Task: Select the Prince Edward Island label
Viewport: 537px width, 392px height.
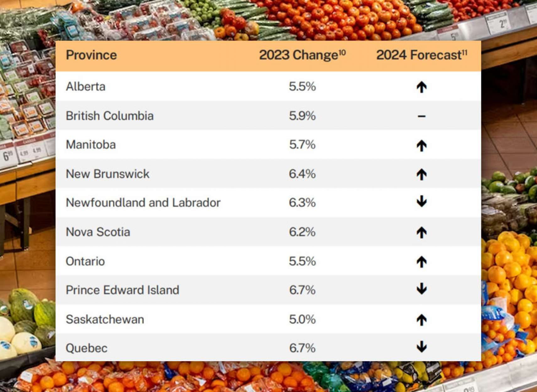Action: pyautogui.click(x=122, y=290)
